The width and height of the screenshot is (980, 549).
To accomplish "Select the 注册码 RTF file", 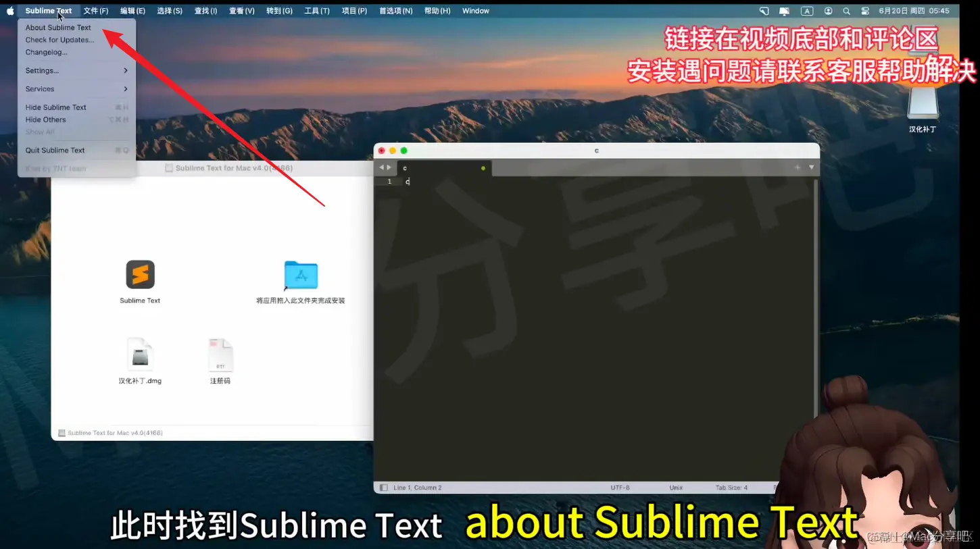I will (220, 354).
